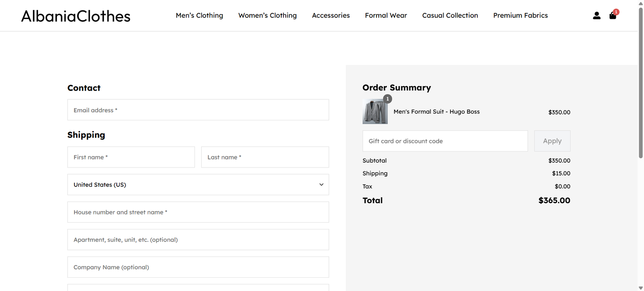Viewport: 644px width, 291px height.
Task: Click the country dropdown chevron arrow
Action: [x=321, y=185]
